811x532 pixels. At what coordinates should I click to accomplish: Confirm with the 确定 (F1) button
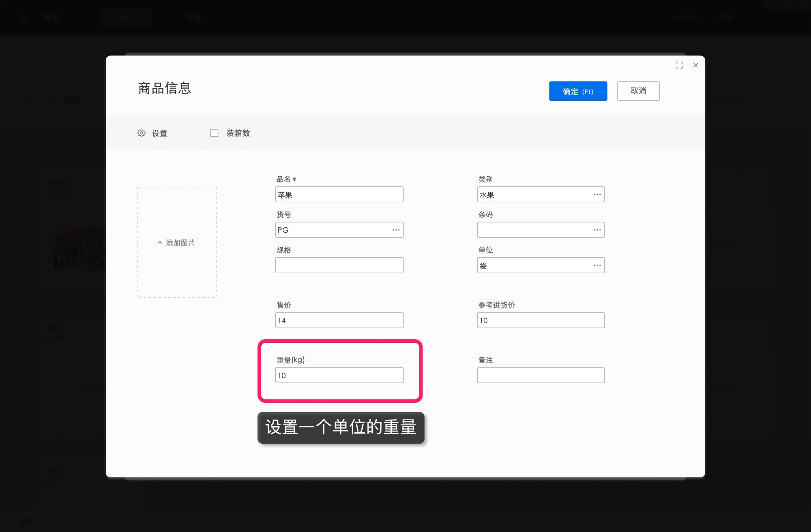[578, 91]
